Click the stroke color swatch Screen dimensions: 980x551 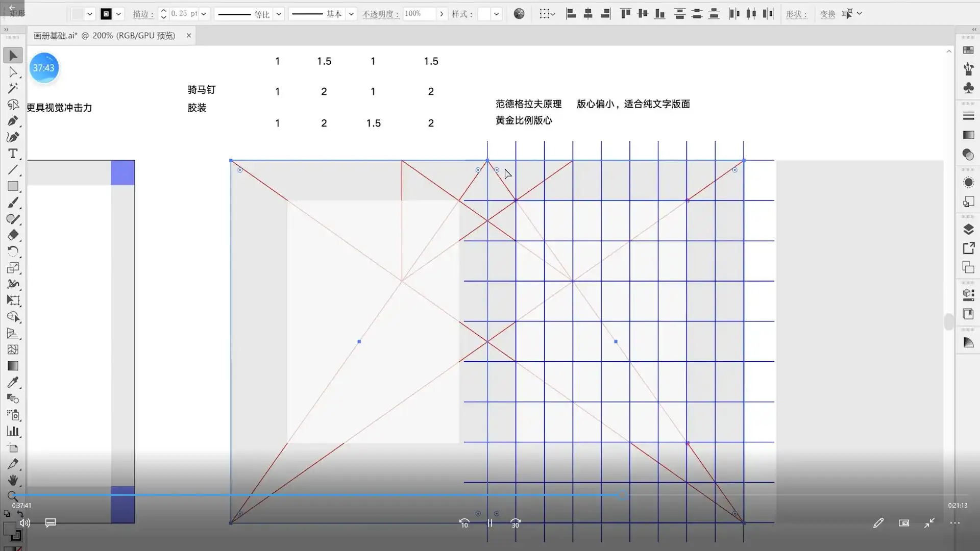(106, 14)
